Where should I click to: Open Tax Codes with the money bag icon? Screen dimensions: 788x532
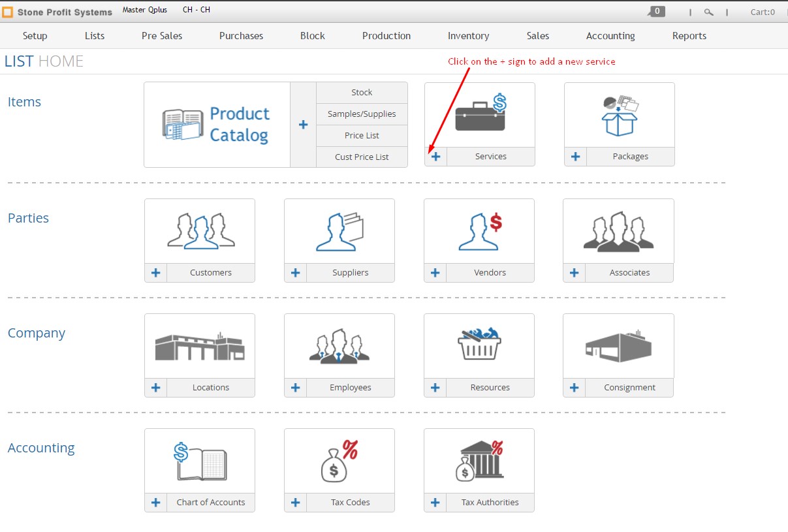click(x=339, y=460)
